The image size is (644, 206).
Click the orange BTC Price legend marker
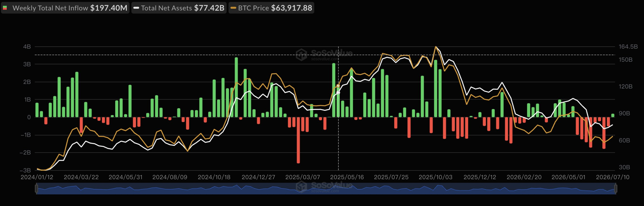[x=233, y=8]
